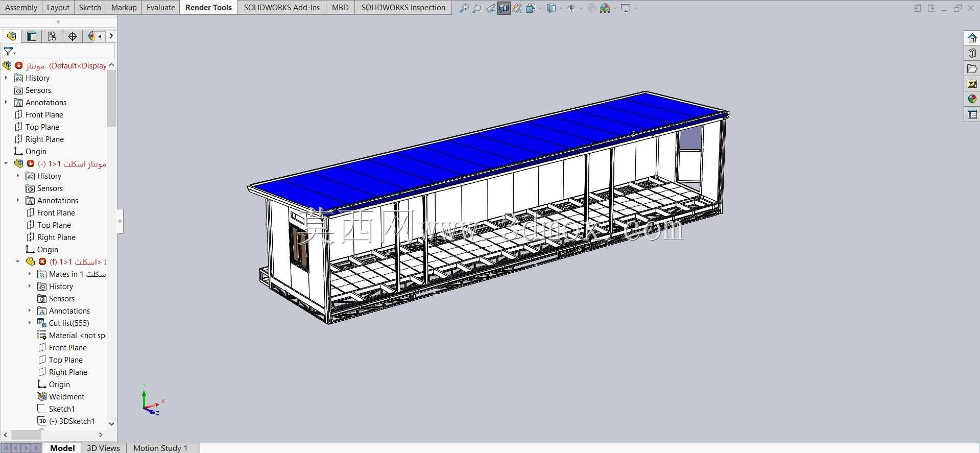The height and width of the screenshot is (453, 980).
Task: Open the ConfigurationManager tab
Action: pos(52,36)
